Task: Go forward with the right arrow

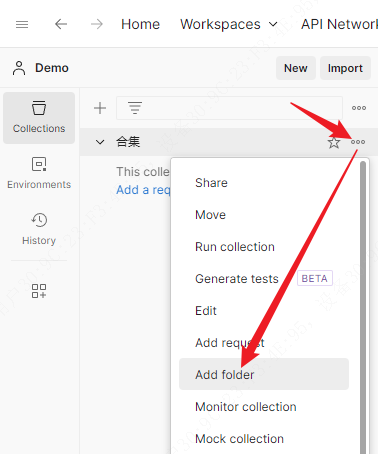Action: tap(97, 24)
